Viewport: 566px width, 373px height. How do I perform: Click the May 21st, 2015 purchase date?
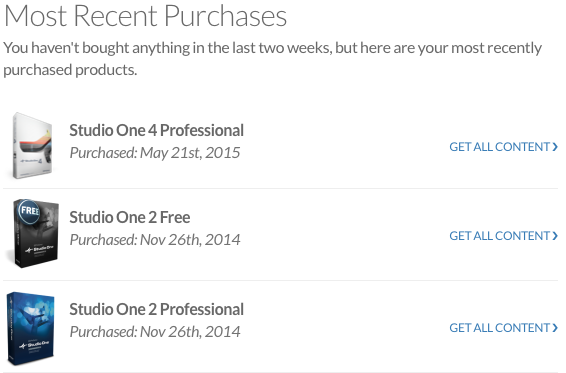coord(190,153)
